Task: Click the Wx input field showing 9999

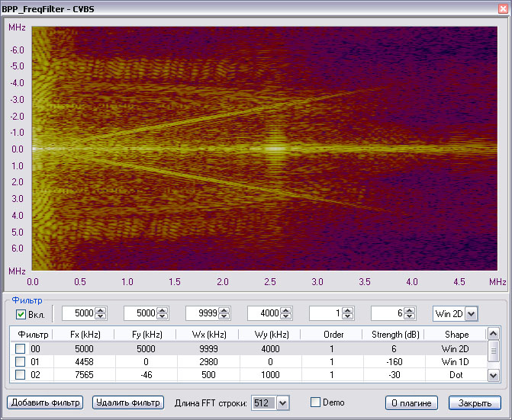Action: click(x=203, y=313)
